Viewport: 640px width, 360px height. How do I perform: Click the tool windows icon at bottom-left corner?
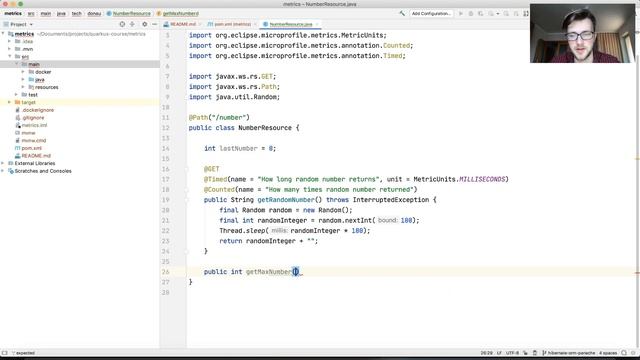(4, 353)
